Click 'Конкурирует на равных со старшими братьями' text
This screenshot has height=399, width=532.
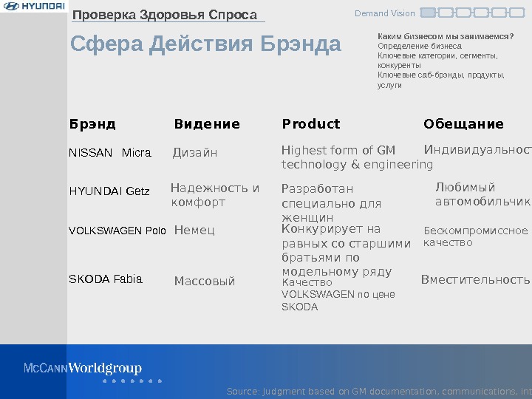pyautogui.click(x=346, y=250)
